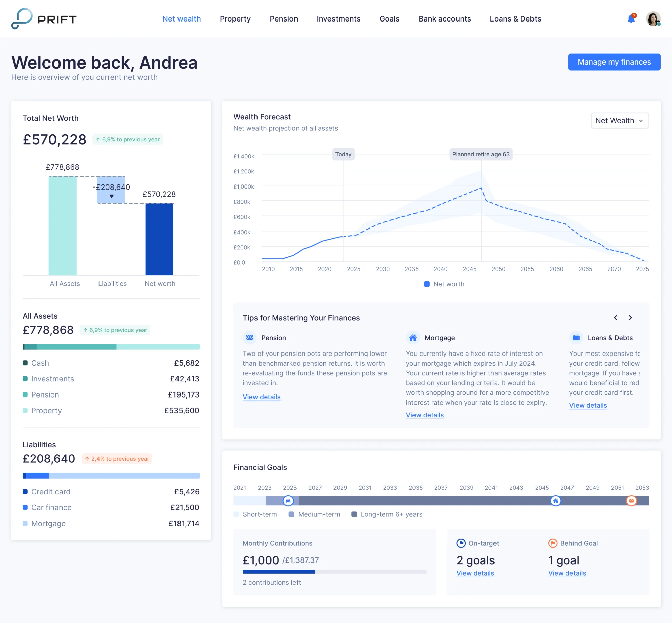Click Andrea's profile avatar
Image resolution: width=672 pixels, height=623 pixels.
[x=653, y=18]
